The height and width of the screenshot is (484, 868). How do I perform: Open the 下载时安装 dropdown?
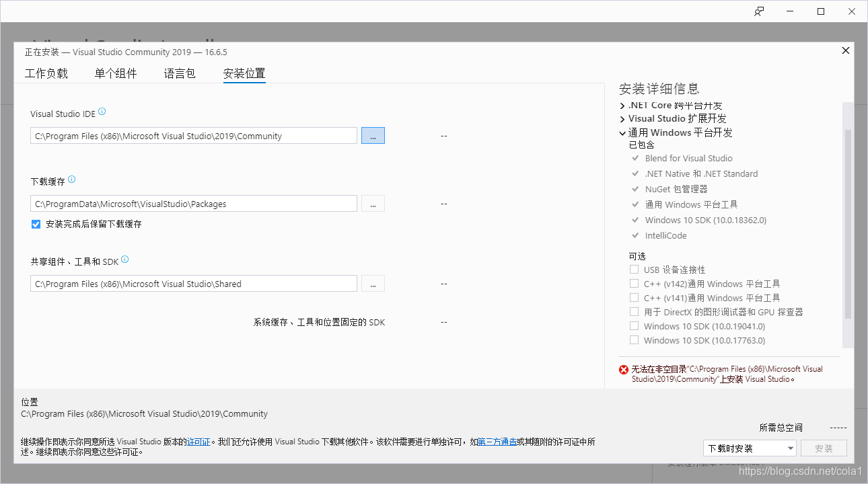coord(750,448)
